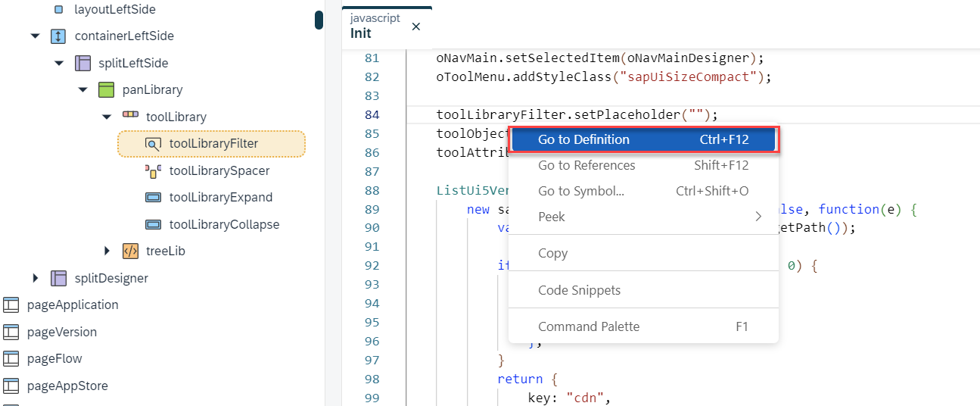Click the toolLibraryFilter search field icon
The width and height of the screenshot is (980, 406).
coord(153,143)
